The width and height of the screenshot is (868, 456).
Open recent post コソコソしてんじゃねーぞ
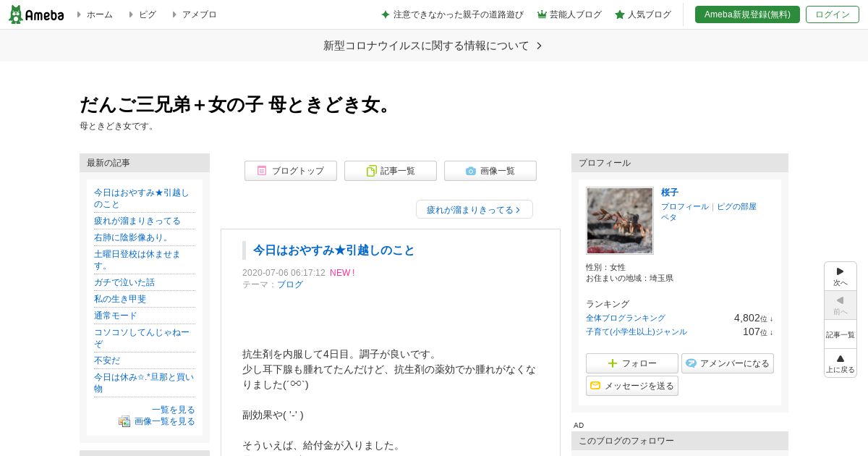(x=142, y=338)
